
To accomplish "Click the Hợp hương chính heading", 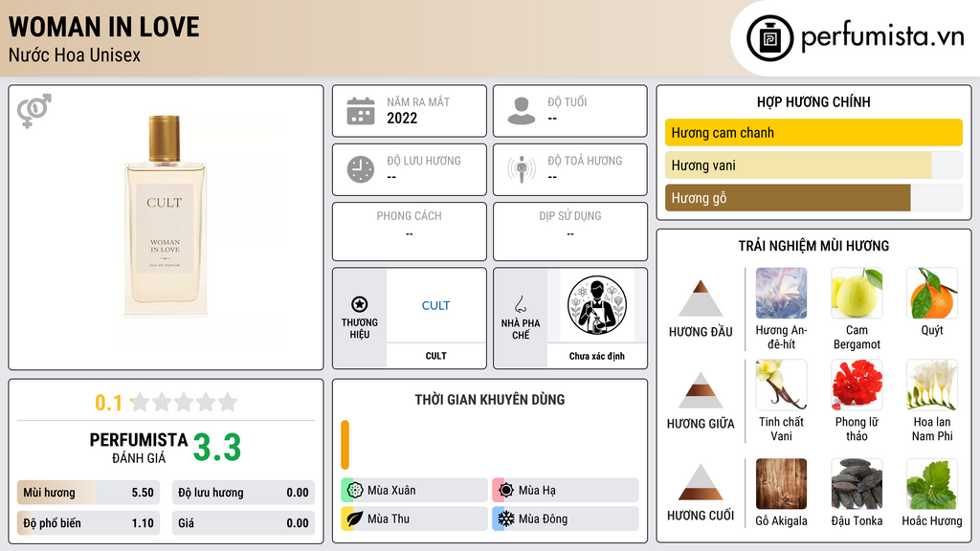I will coord(813,101).
